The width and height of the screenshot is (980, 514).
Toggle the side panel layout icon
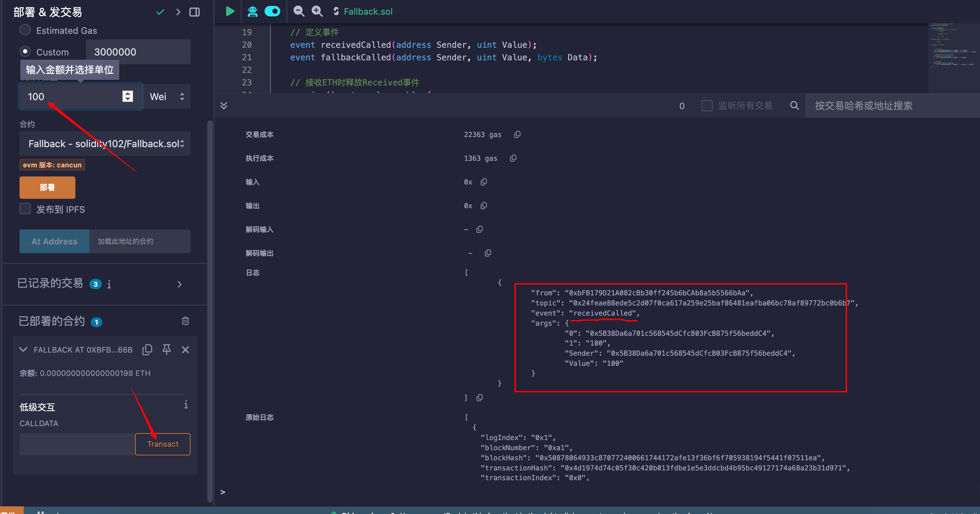(x=194, y=12)
